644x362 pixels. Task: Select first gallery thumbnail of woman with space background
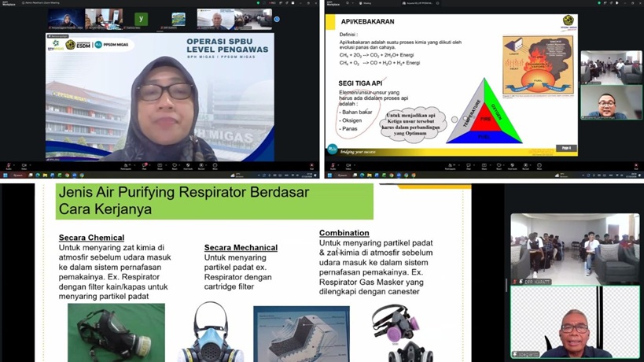(x=66, y=20)
